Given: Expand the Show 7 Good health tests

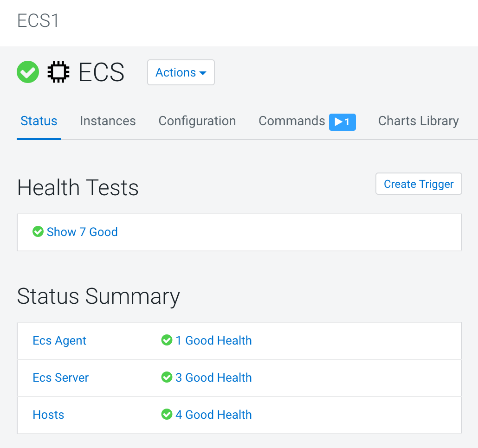Looking at the screenshot, I should (82, 232).
